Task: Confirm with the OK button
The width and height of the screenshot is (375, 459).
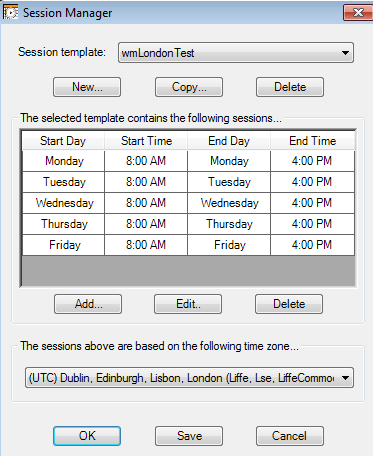Action: point(87,436)
